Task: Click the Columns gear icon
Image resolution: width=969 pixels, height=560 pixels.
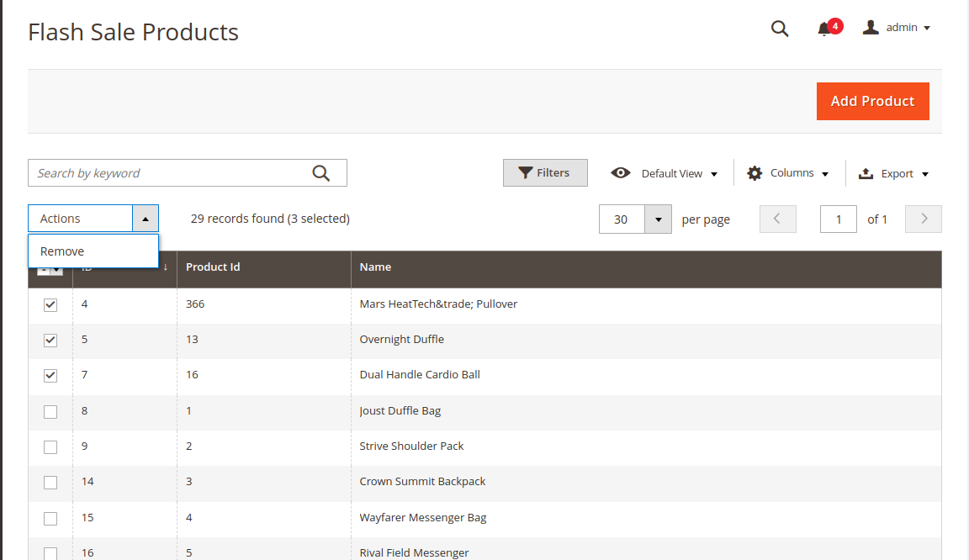Action: 755,173
